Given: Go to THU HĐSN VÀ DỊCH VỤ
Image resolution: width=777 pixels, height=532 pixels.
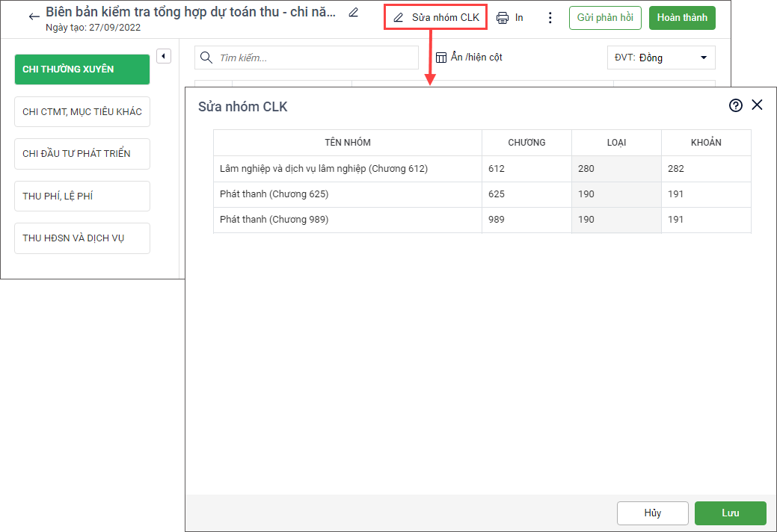Looking at the screenshot, I should coord(82,238).
